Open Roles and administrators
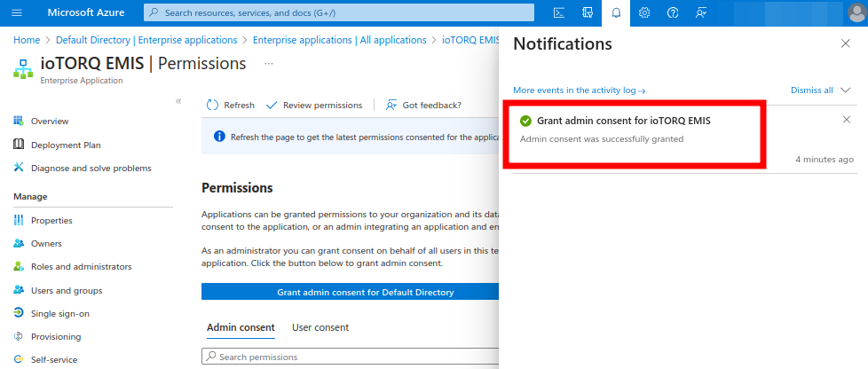 [x=82, y=267]
